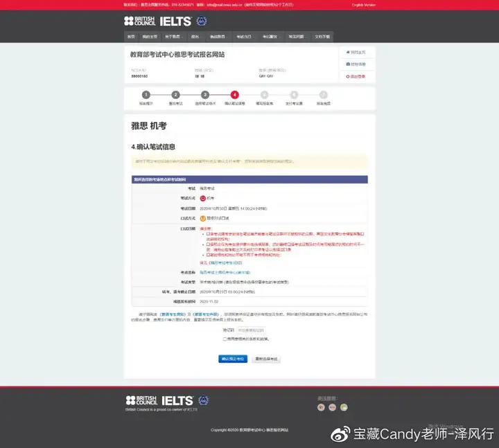Click active red step 4 circle
Image resolution: width=499 pixels, height=448 pixels.
coord(235,95)
